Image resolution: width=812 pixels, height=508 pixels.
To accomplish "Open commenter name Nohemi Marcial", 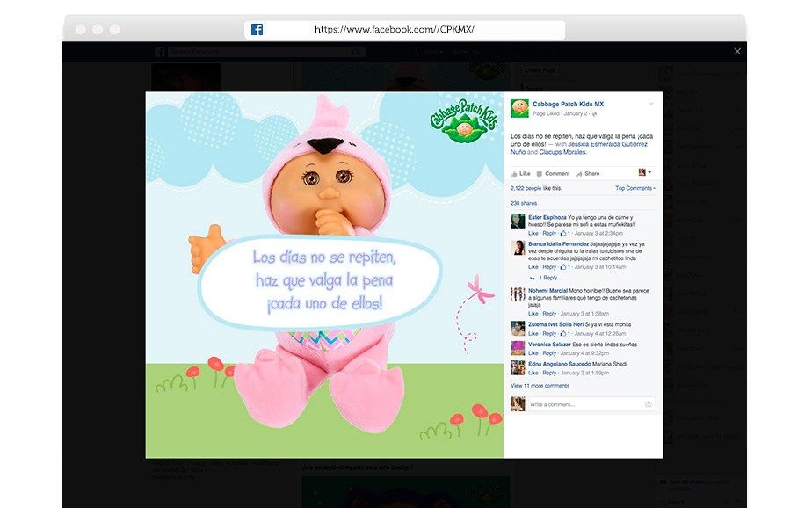I will pyautogui.click(x=547, y=291).
